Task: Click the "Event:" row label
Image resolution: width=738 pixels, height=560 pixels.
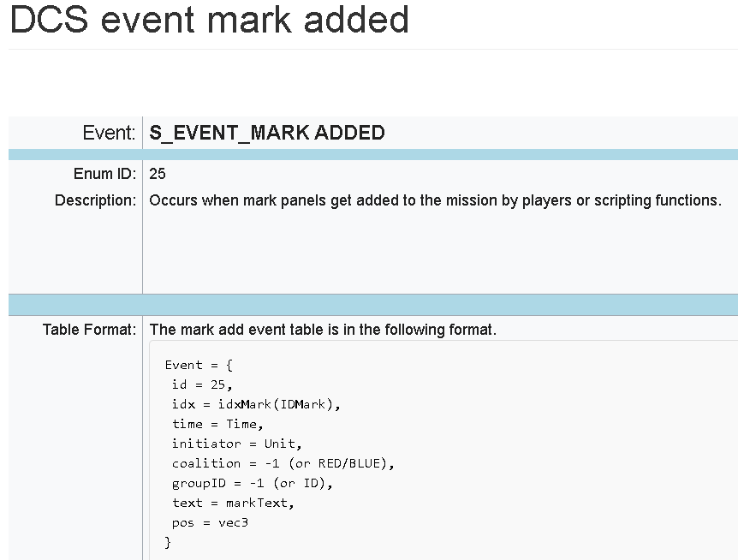Action: pos(109,133)
